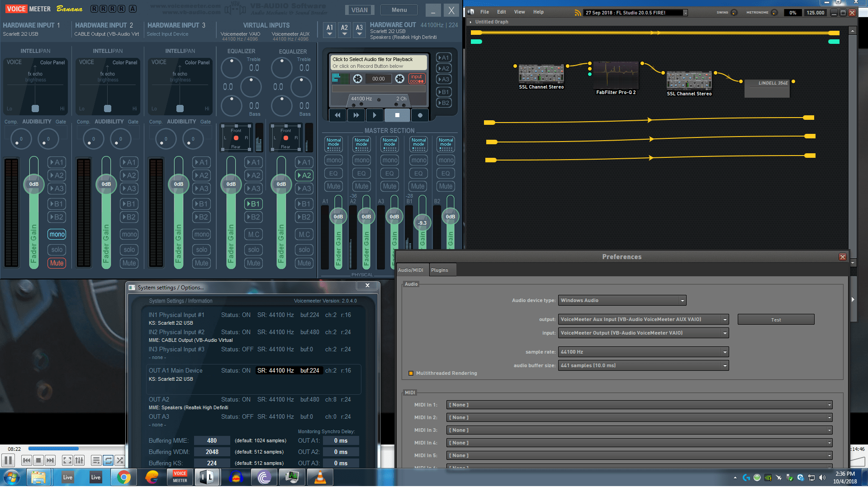Open the View menu in Patcher

(x=519, y=12)
